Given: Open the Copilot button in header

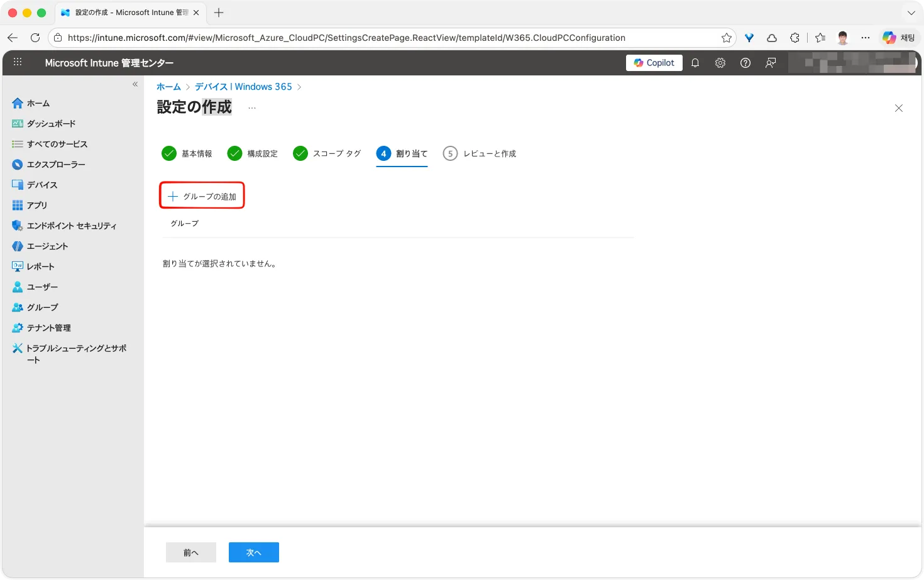Looking at the screenshot, I should point(654,63).
